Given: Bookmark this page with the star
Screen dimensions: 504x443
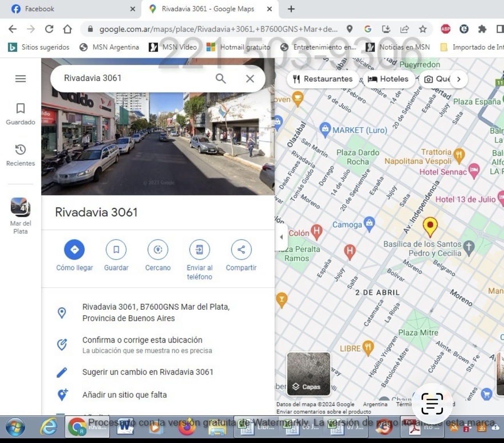Looking at the screenshot, I should point(423,29).
